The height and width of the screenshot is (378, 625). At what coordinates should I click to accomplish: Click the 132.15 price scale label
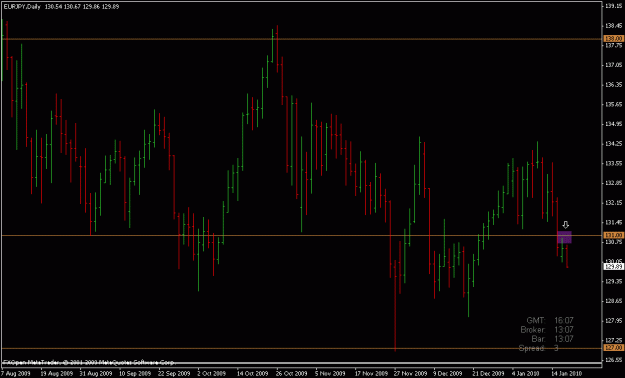[x=614, y=203]
